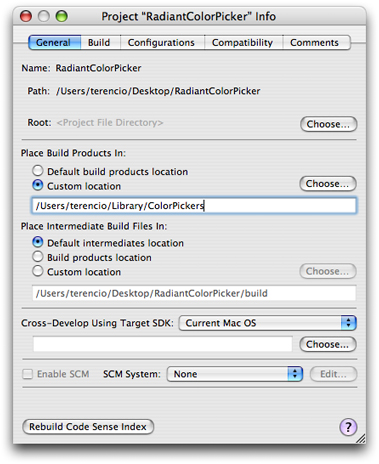Close the Project Info window
Screen dimensions: 379x464
[26, 16]
